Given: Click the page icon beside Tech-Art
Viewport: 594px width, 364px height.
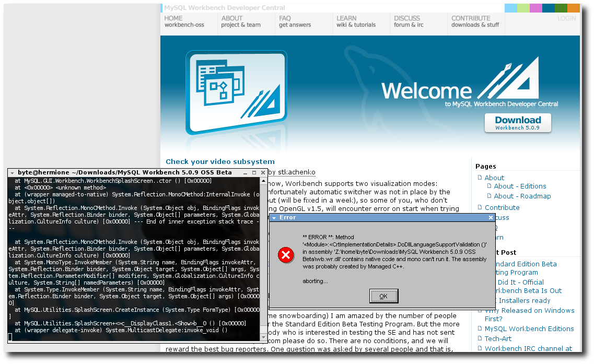Looking at the screenshot, I should pos(480,338).
